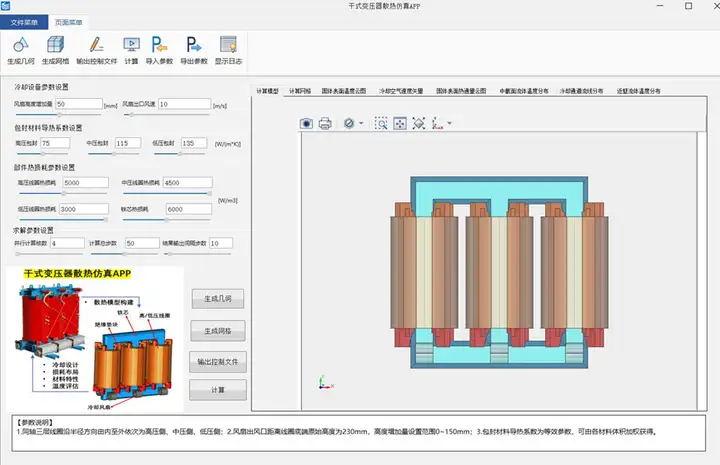The height and width of the screenshot is (465, 720).
Task: Click the gray 输出控制文件 button
Action: click(218, 362)
